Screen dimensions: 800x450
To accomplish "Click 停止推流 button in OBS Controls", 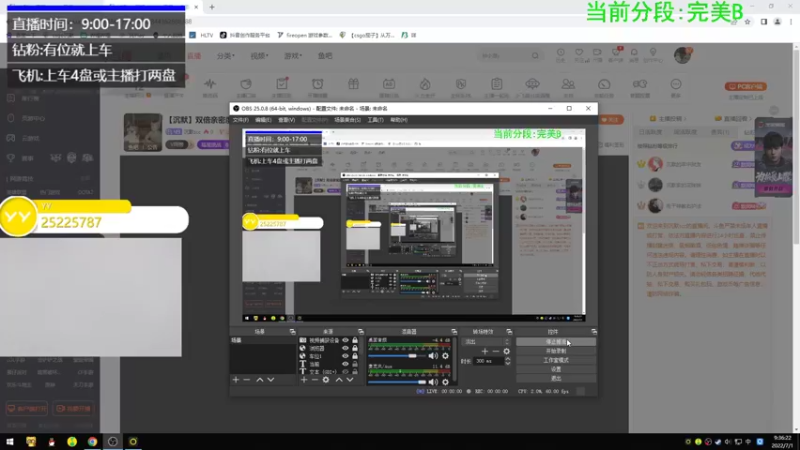I will (556, 342).
